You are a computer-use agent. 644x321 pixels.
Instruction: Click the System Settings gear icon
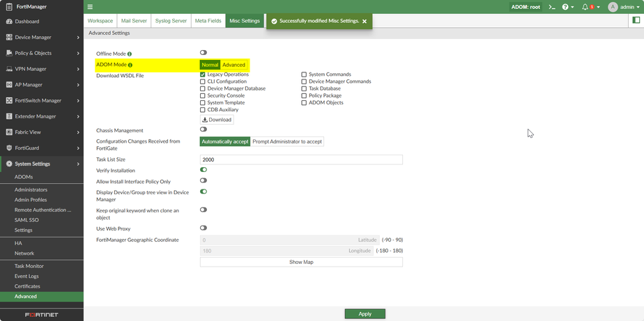[x=9, y=164]
